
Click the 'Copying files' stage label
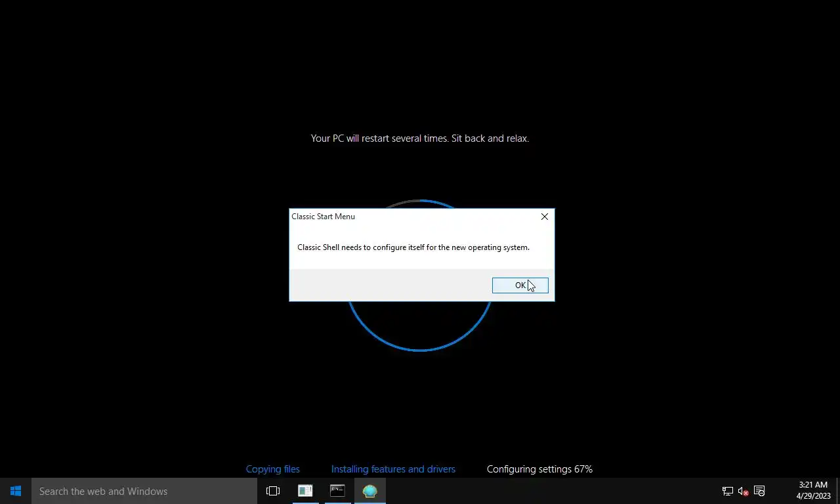pos(272,469)
